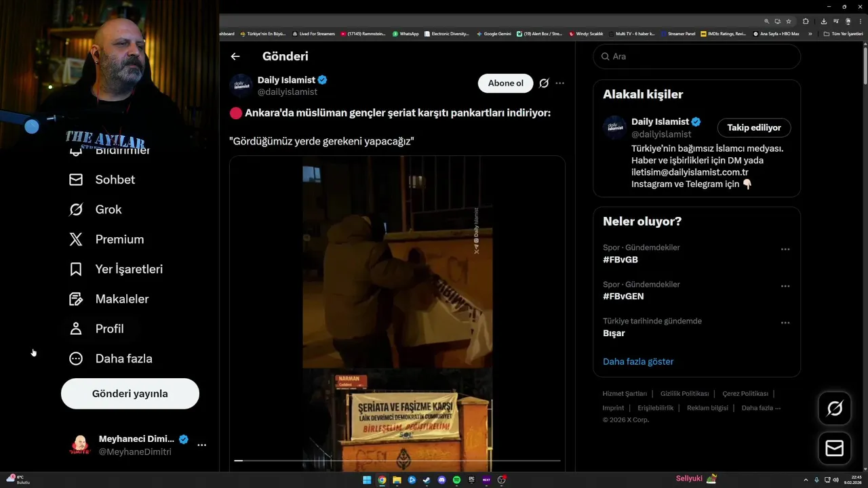868x488 pixels.
Task: Click the Ara search field
Action: [x=697, y=56]
